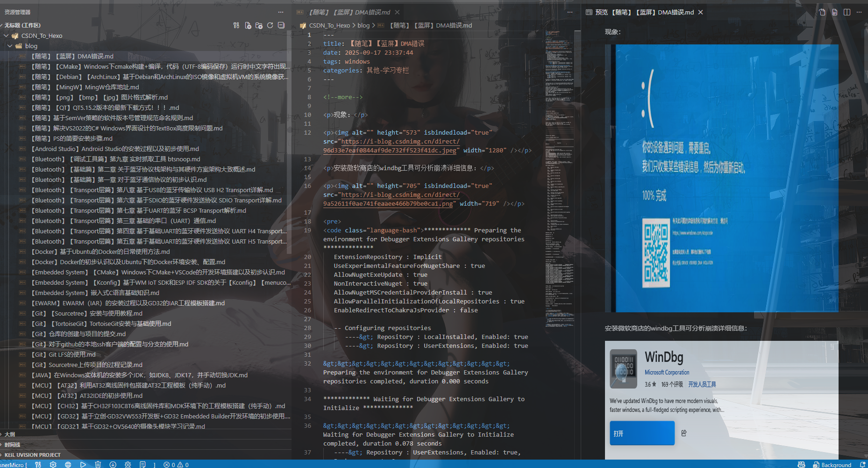Toggle Problems panel via error counter
Viewport: 868px width, 468px height.
[176, 464]
